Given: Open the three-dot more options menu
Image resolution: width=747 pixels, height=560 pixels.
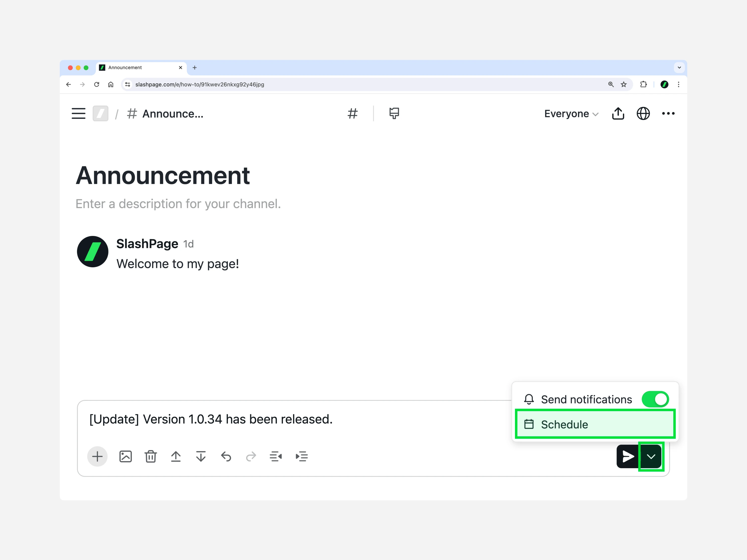Looking at the screenshot, I should coord(668,113).
